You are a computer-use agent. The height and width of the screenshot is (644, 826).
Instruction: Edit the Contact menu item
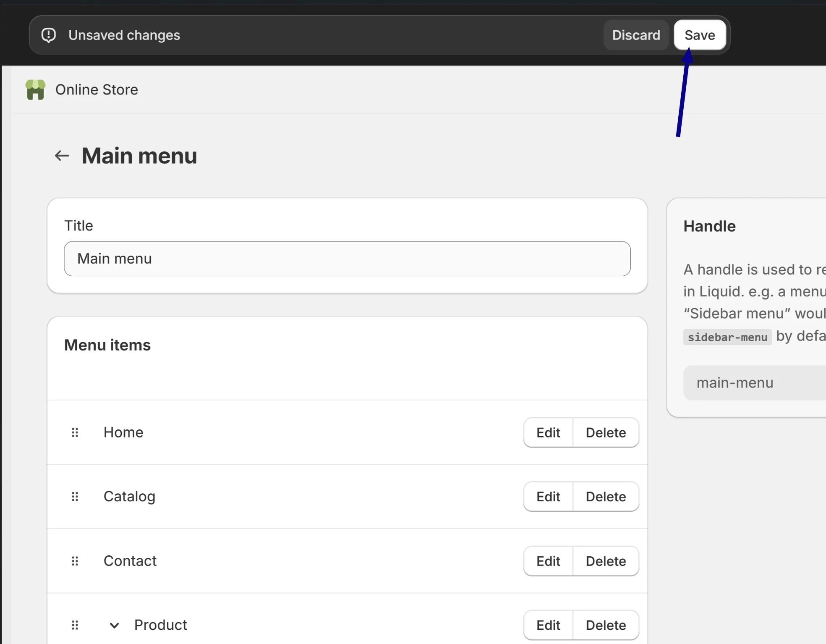548,561
